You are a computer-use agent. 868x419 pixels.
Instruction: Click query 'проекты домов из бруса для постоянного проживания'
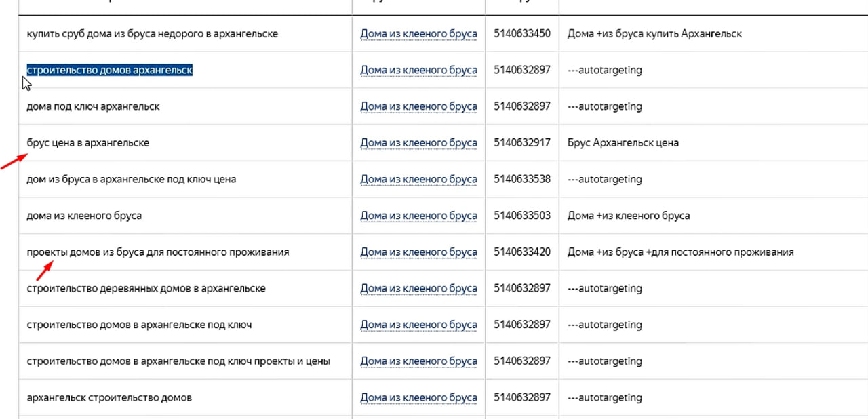(x=158, y=252)
